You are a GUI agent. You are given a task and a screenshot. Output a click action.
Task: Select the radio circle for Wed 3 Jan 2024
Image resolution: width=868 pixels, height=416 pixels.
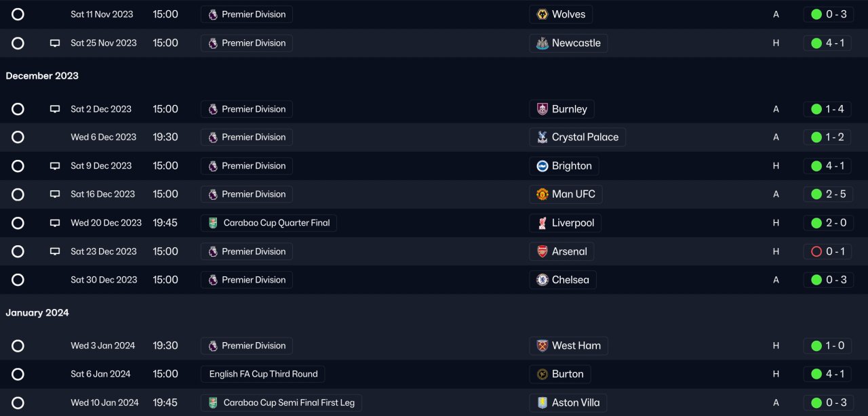coord(18,346)
